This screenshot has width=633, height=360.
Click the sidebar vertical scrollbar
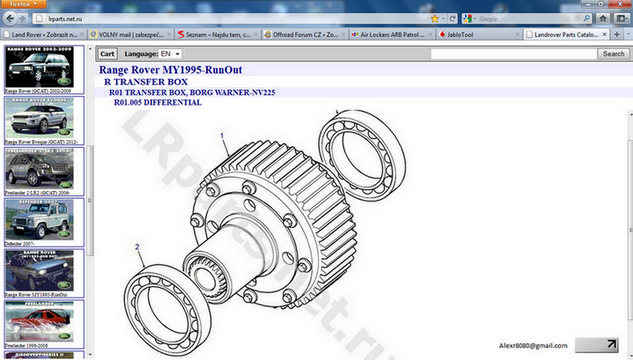90,201
